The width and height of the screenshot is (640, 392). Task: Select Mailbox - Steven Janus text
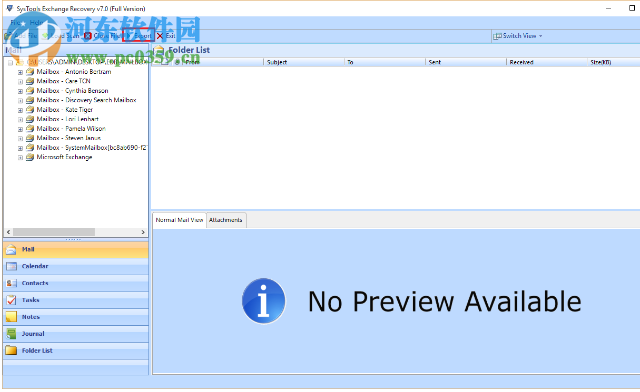click(x=69, y=138)
